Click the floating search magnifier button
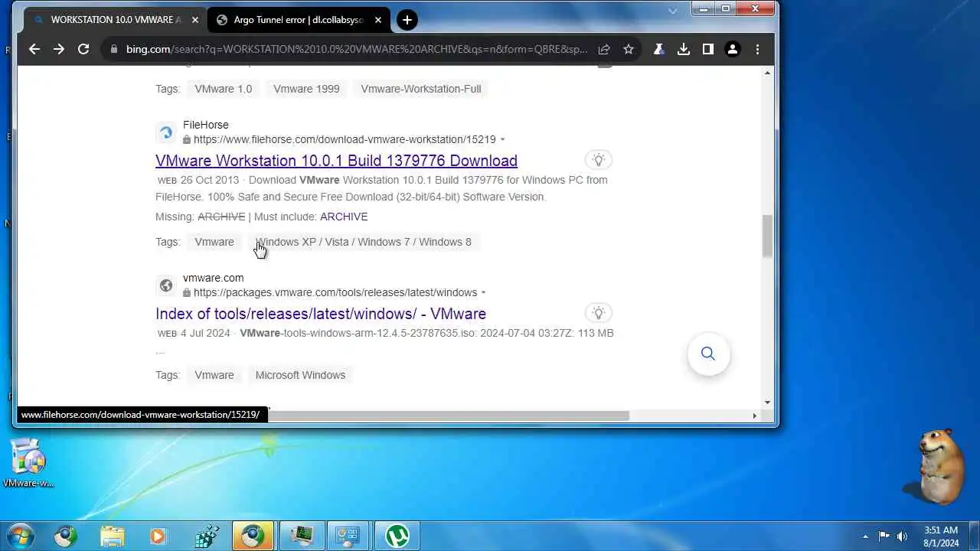Screen dimensions: 980x551 (x=708, y=354)
